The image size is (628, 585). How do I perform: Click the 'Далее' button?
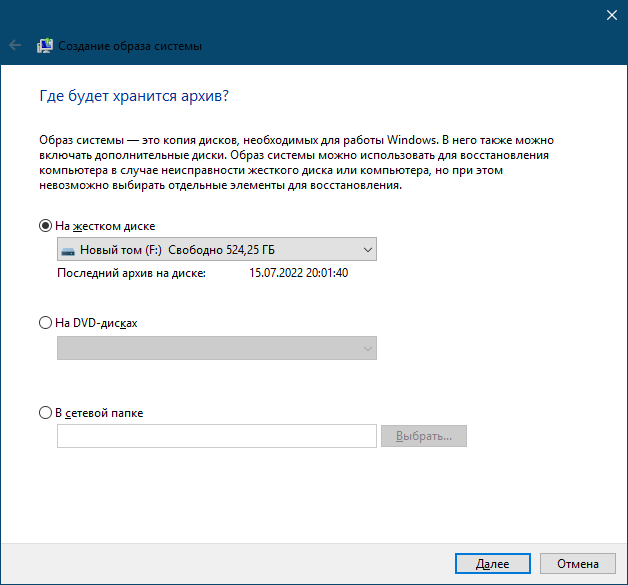tap(493, 564)
